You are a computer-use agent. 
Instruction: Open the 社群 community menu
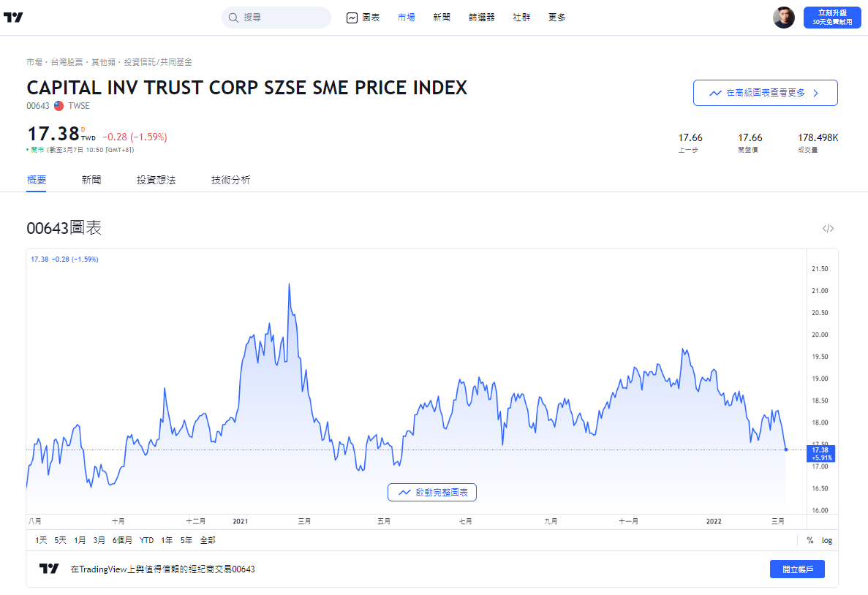coord(521,18)
